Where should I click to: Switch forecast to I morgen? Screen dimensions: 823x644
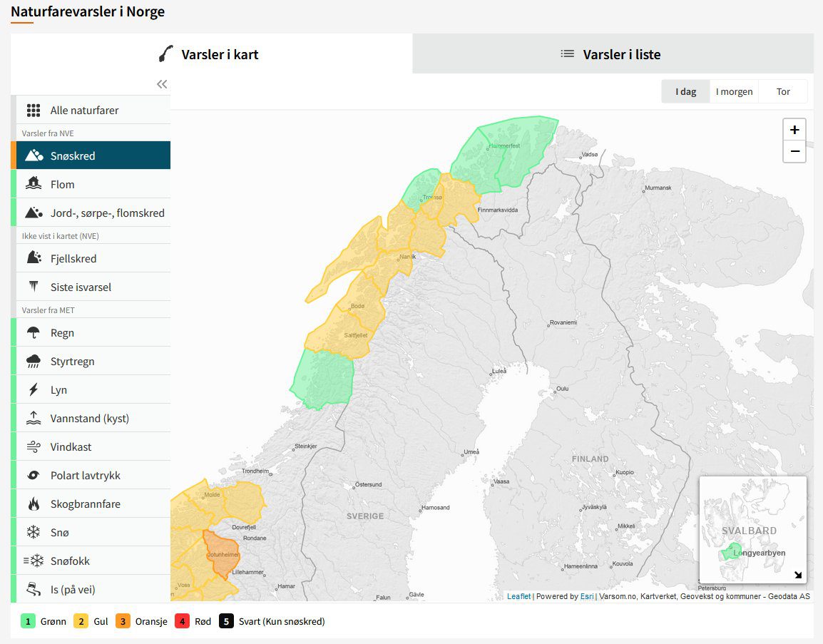[734, 92]
